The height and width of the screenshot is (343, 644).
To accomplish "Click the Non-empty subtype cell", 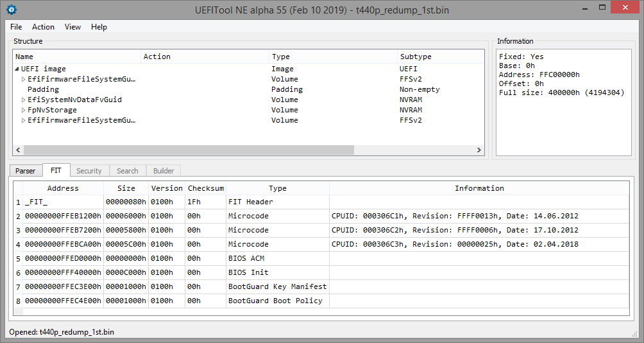I will pos(419,89).
